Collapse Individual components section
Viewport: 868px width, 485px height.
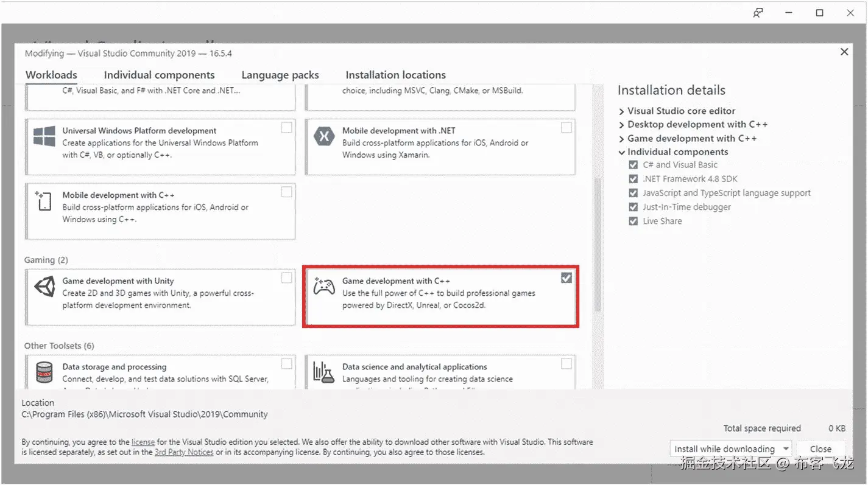[621, 152]
